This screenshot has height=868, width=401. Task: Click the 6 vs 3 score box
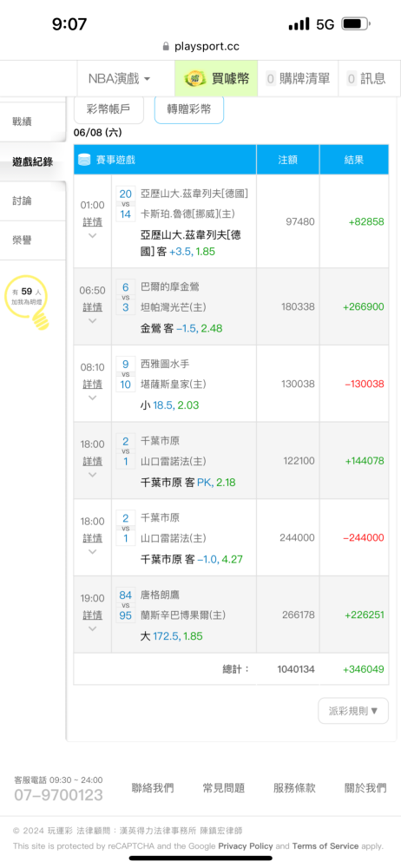pos(126,297)
